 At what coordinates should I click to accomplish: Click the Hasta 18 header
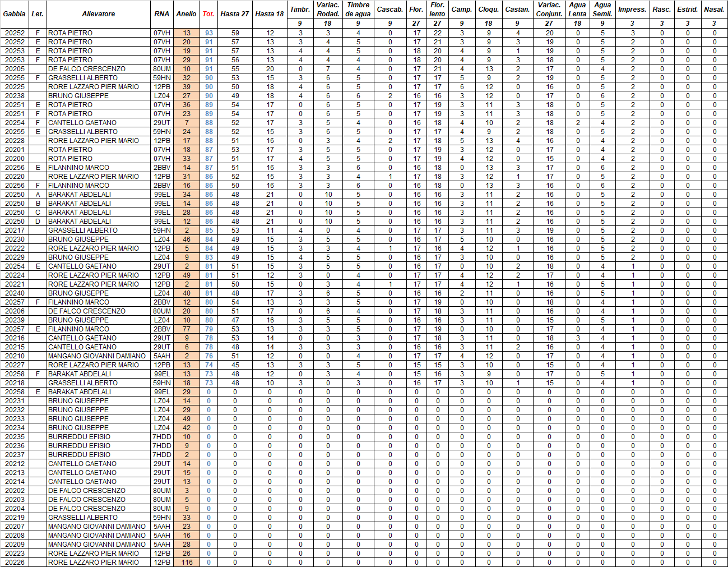[x=270, y=14]
